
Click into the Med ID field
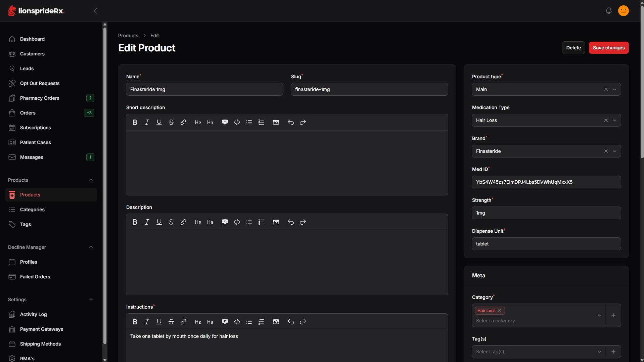point(546,182)
